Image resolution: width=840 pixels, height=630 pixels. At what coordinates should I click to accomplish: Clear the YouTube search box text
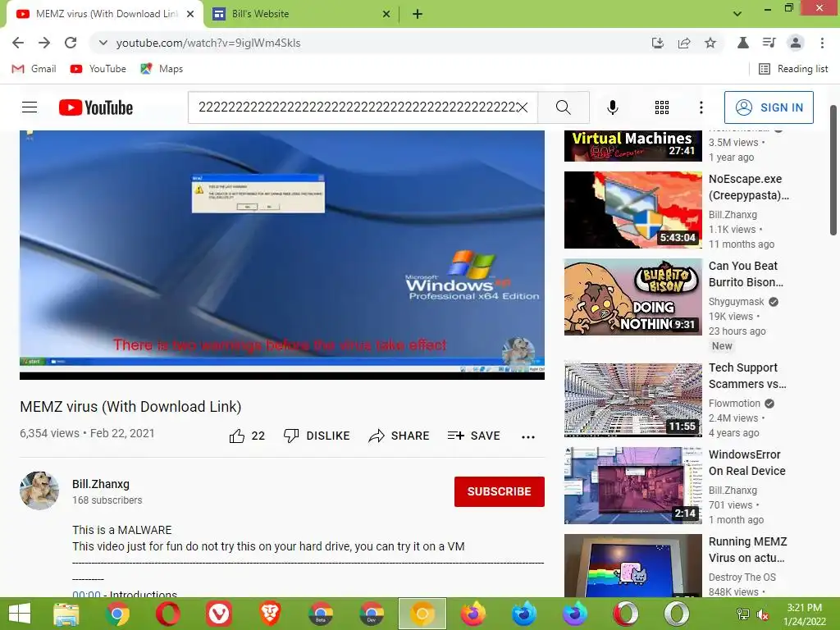click(523, 107)
